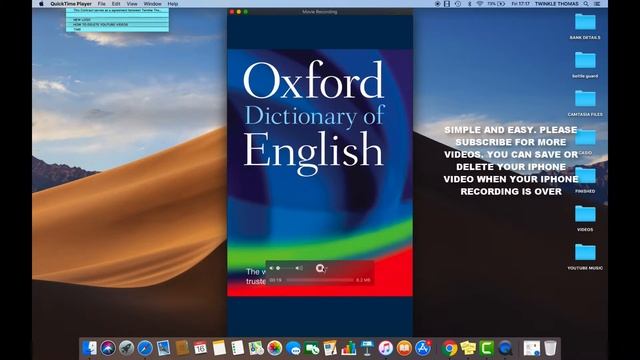Open the Edit menu
Image resolution: width=640 pixels, height=360 pixels.
pos(116,4)
